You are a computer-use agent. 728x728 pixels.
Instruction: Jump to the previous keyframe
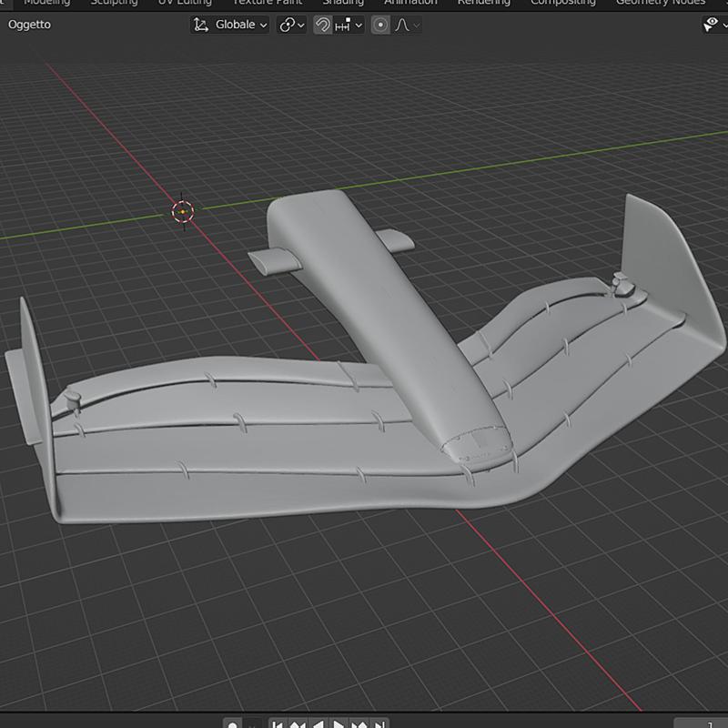(x=298, y=724)
